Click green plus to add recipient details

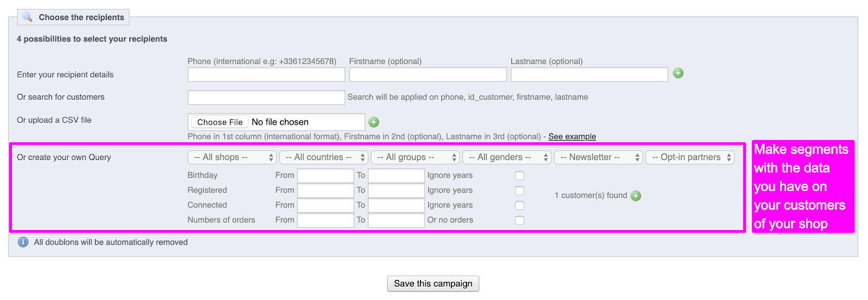(678, 73)
